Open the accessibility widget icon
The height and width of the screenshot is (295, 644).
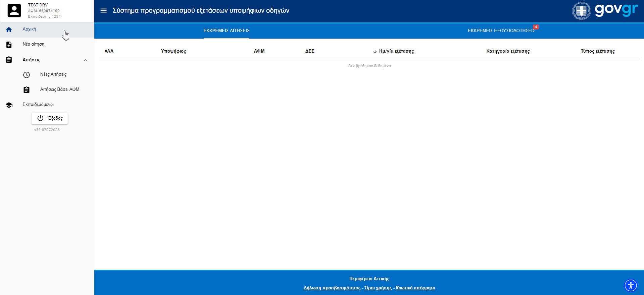click(x=631, y=286)
